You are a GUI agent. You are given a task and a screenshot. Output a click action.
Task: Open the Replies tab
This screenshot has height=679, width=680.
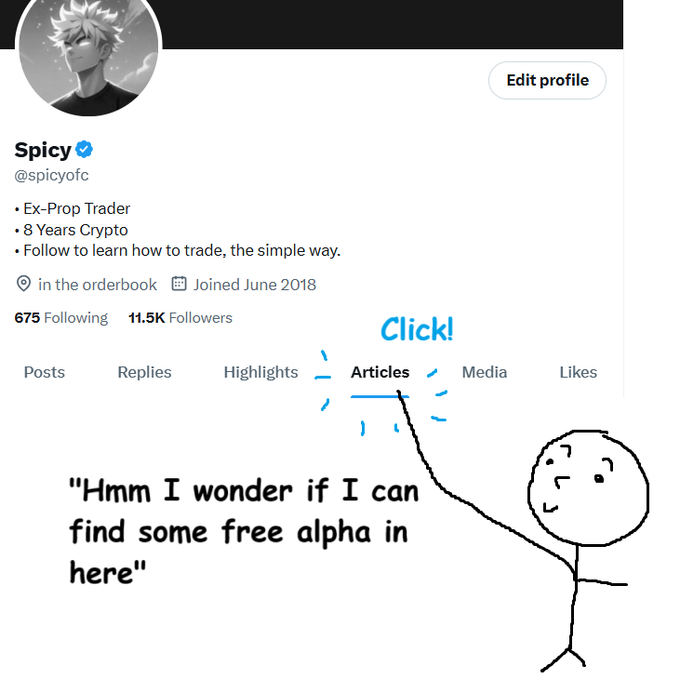(144, 372)
